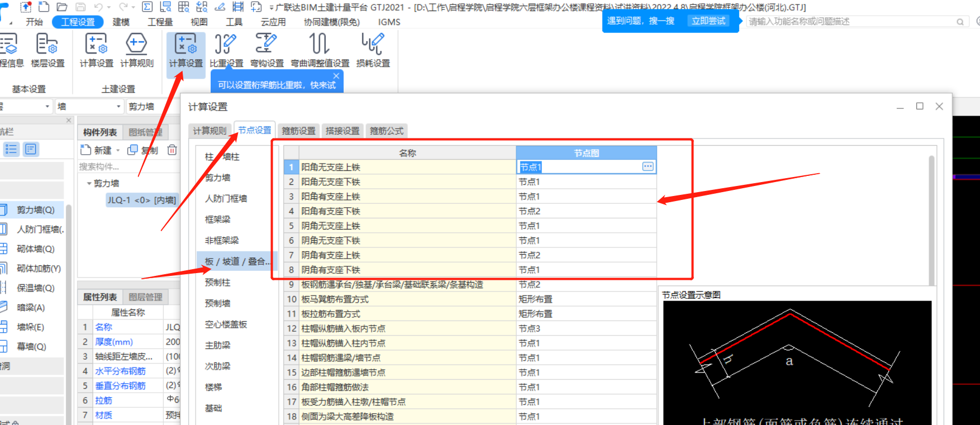Viewport: 980px width, 425px height.
Task: Click the save disk icon
Action: tap(80, 7)
